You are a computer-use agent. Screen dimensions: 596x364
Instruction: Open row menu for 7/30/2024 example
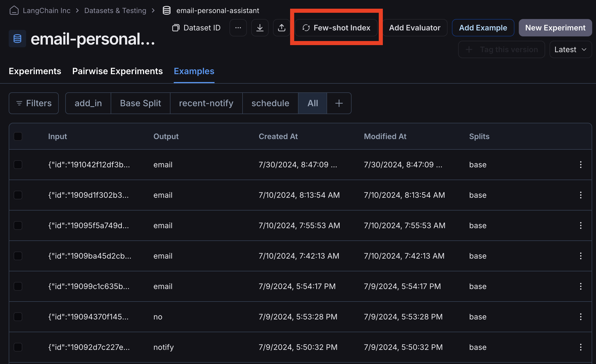(x=581, y=165)
